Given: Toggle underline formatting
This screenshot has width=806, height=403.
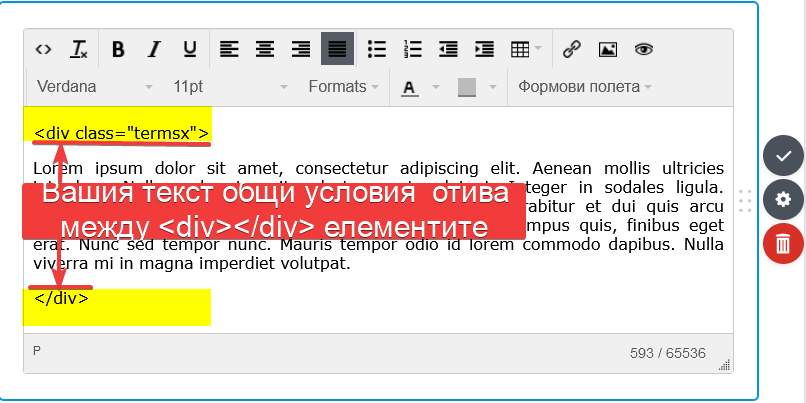Looking at the screenshot, I should coord(189,48).
